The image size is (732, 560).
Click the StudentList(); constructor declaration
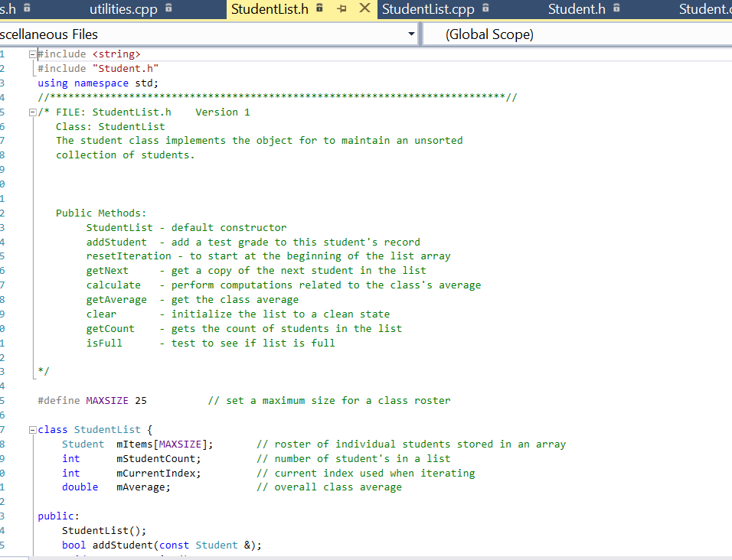[x=104, y=531]
